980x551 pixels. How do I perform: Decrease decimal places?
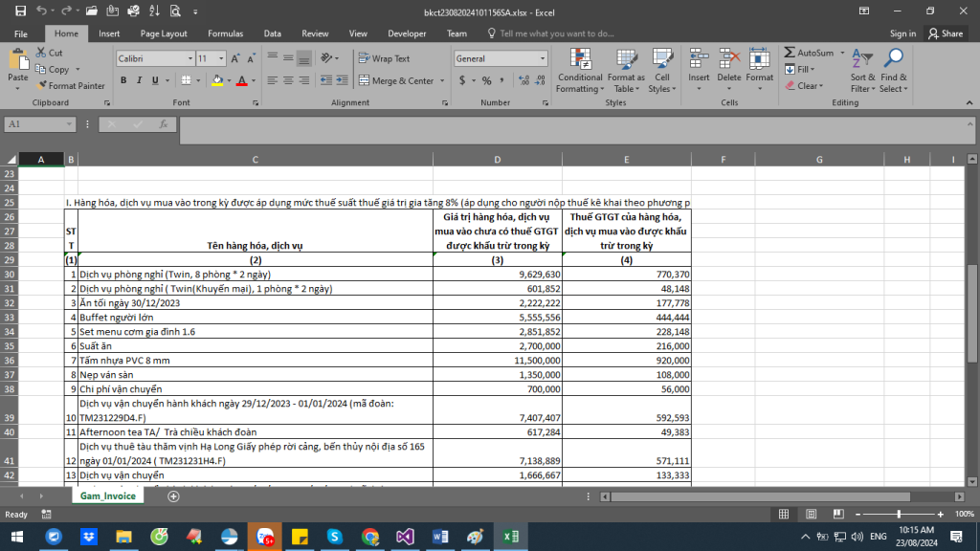coord(540,80)
